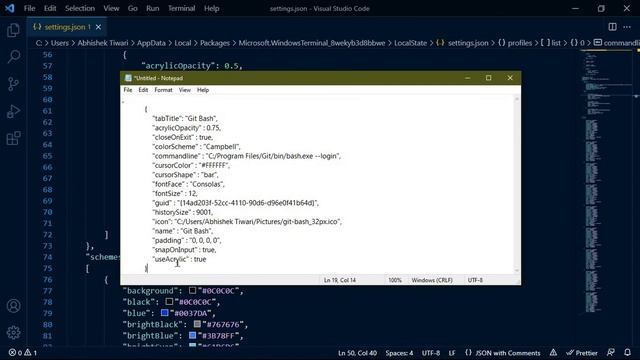Open VS Code Selection menu
This screenshot has width=640, height=360.
80,8
